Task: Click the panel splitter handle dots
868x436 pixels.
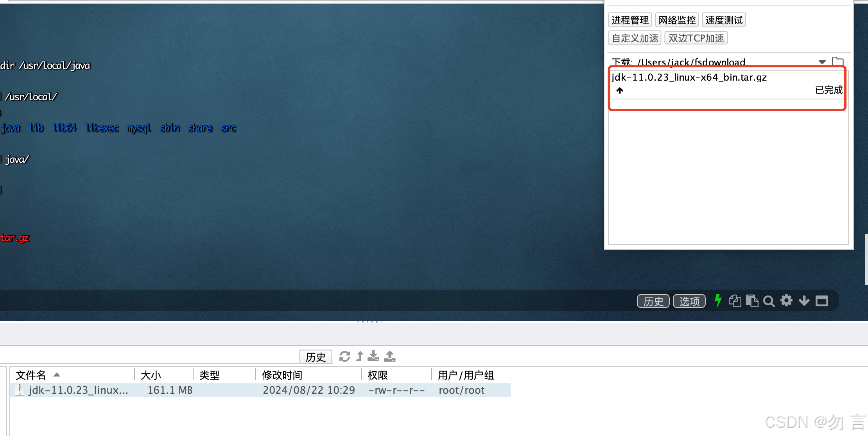Action: pyautogui.click(x=369, y=321)
